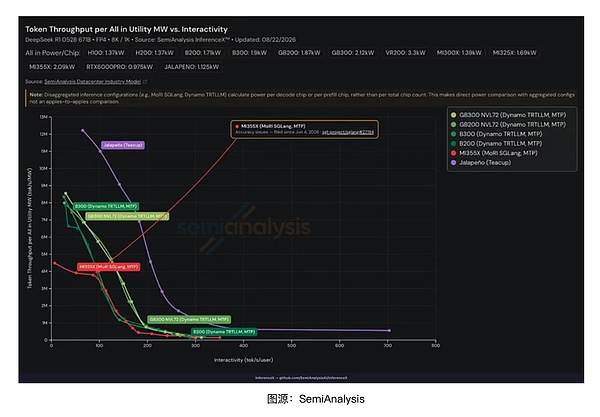Click the NVL72 curve label just above B200 label
Image resolution: width=600 pixels, height=417 pixels.
(x=189, y=319)
